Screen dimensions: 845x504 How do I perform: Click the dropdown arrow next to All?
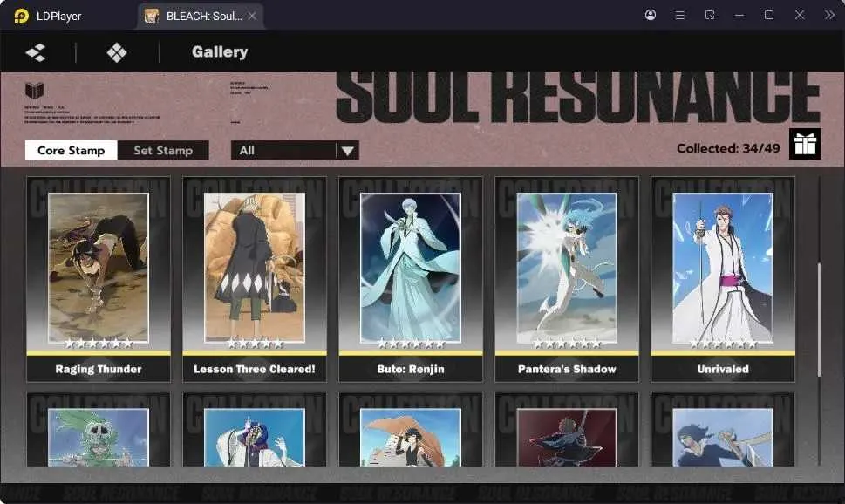coord(348,151)
